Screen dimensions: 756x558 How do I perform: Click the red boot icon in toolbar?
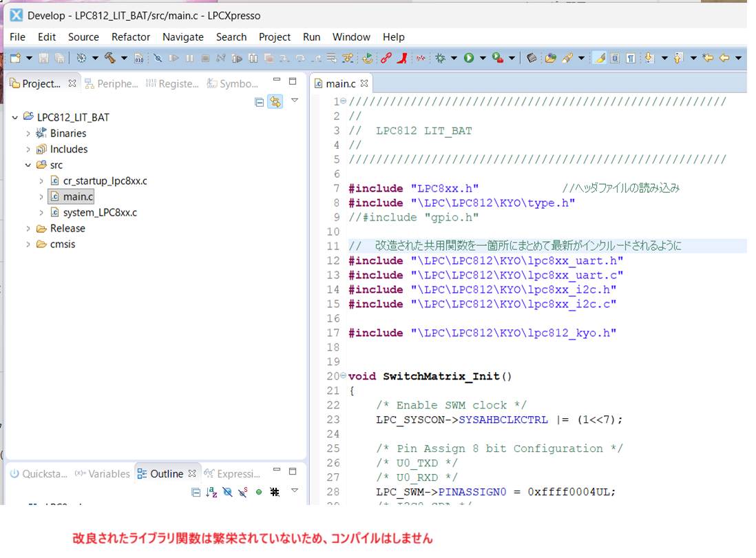click(x=403, y=59)
